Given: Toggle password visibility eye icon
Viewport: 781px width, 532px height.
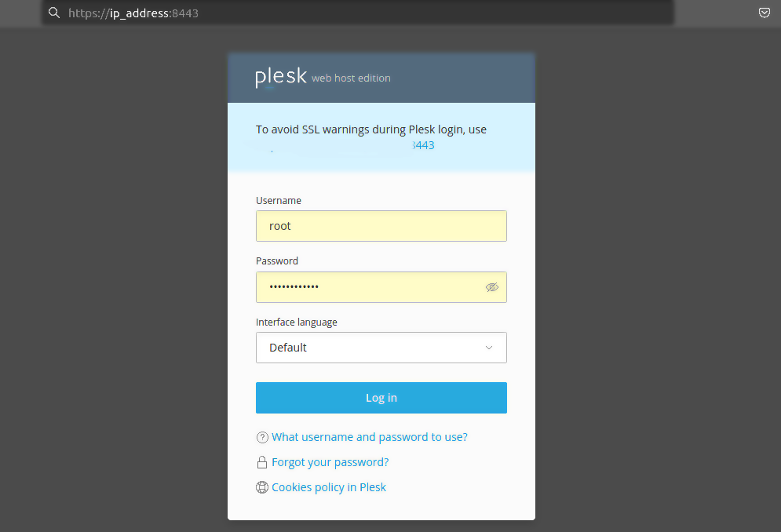Looking at the screenshot, I should pyautogui.click(x=491, y=287).
